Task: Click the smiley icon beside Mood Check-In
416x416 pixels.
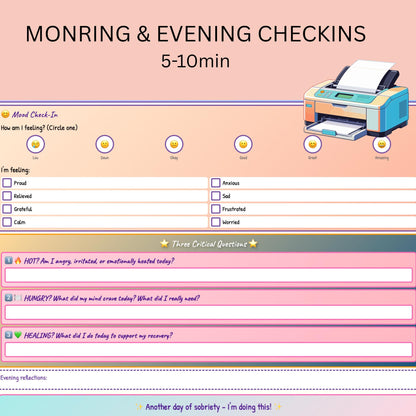Action: [x=5, y=114]
